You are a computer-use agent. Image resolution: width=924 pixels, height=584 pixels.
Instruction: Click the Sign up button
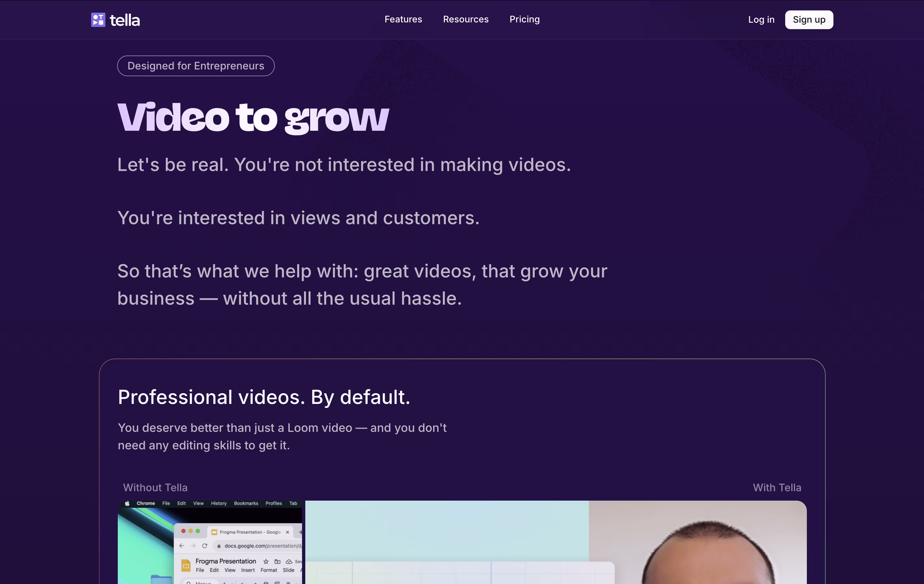pyautogui.click(x=809, y=19)
